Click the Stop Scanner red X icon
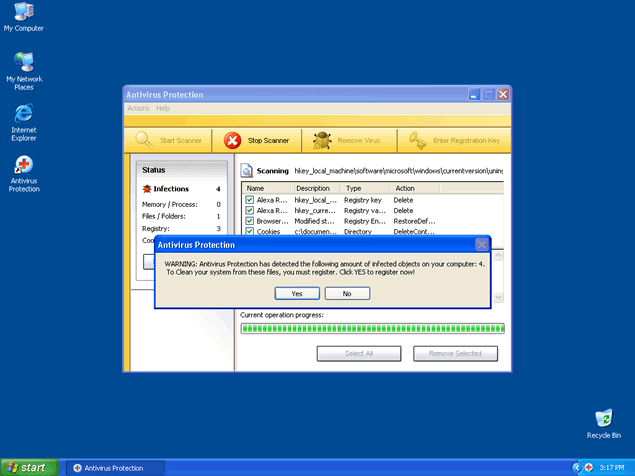This screenshot has height=476, width=635. point(232,141)
